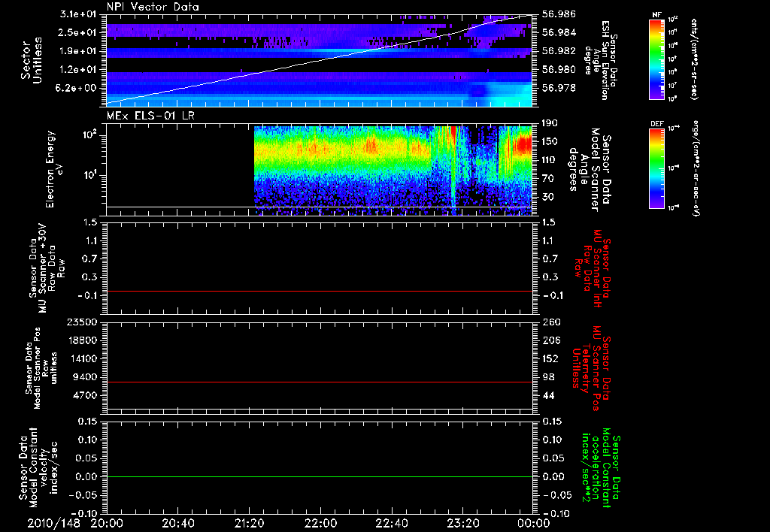Click the "18800" scanner position tick value

point(83,340)
